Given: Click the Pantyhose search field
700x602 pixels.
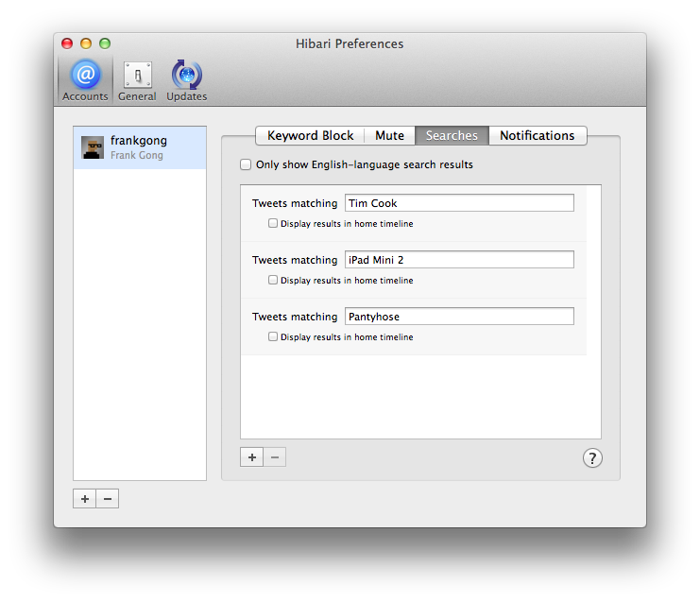Looking at the screenshot, I should [459, 317].
